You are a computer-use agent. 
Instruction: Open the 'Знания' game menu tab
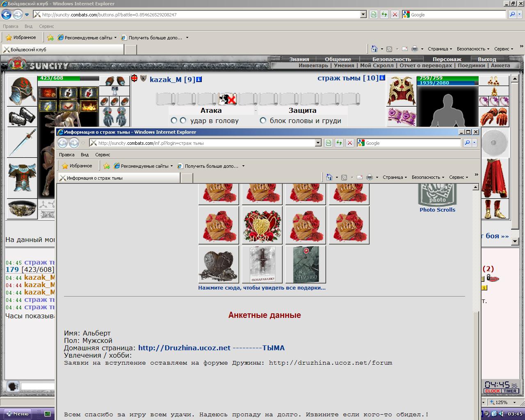click(299, 59)
